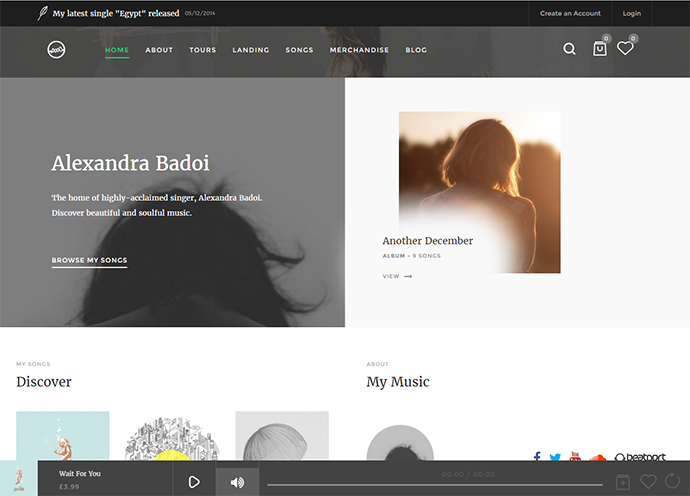690x496 pixels.
Task: Open the Beatport link logo
Action: [640, 457]
